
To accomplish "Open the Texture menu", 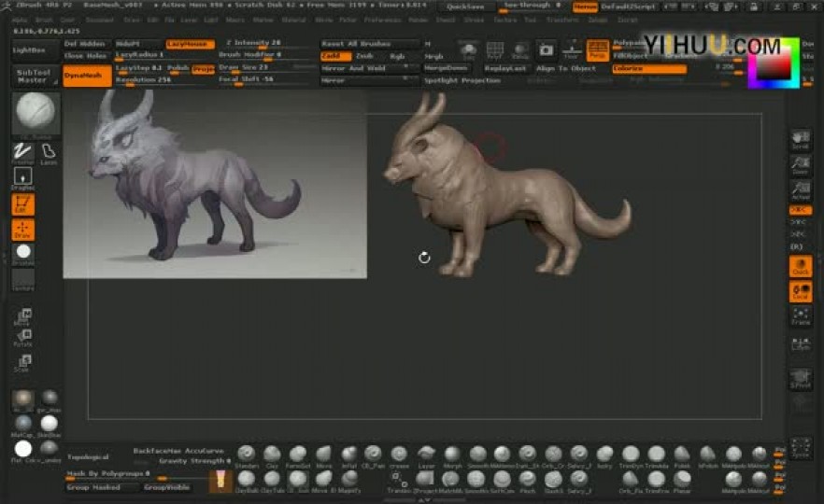I will click(x=505, y=20).
